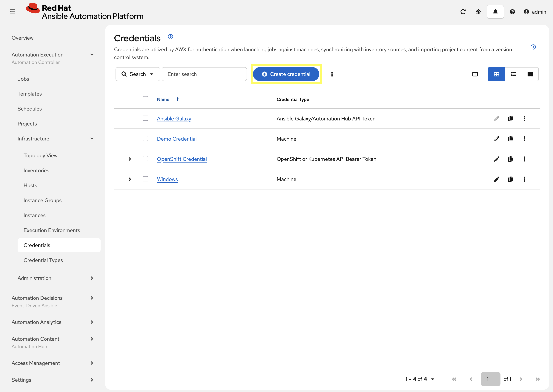Viewport: 553px width, 392px height.
Task: Switch to card view layout
Action: pos(530,74)
